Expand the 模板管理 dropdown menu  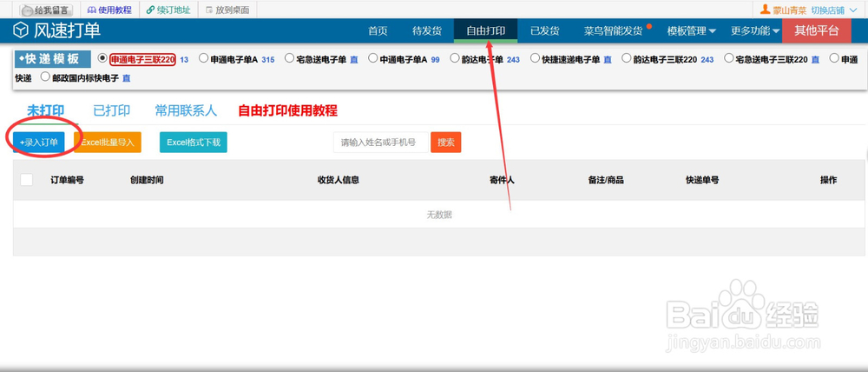[692, 31]
